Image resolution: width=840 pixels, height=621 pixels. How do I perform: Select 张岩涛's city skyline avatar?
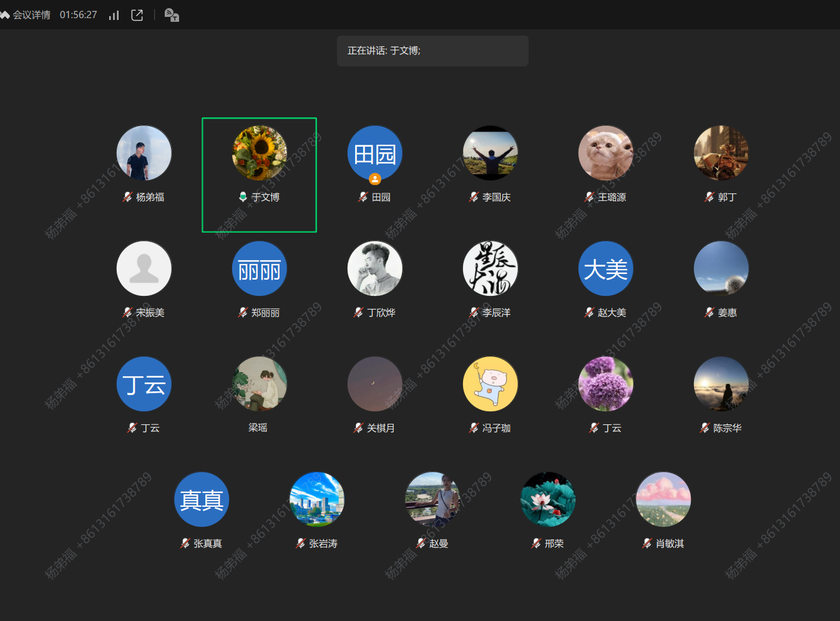tap(317, 499)
